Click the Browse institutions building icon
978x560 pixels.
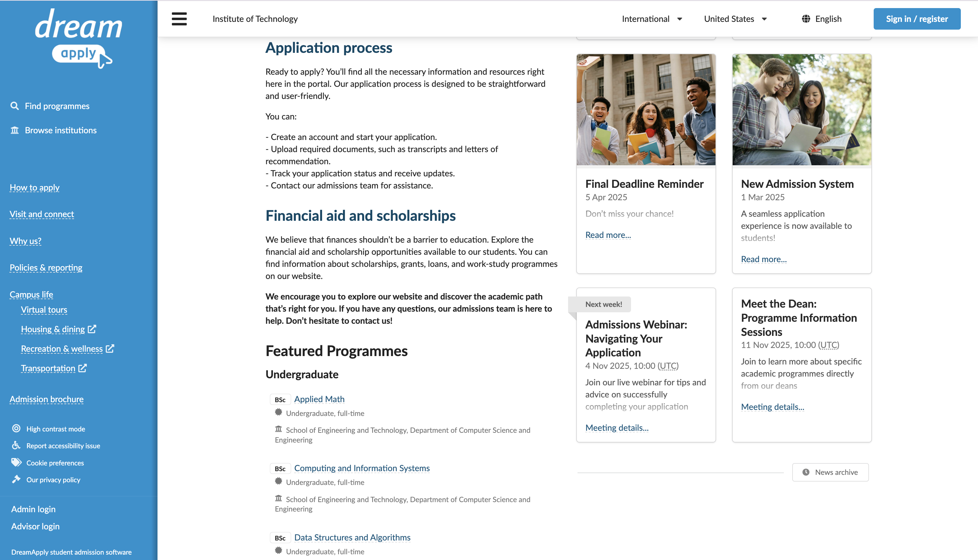tap(14, 130)
